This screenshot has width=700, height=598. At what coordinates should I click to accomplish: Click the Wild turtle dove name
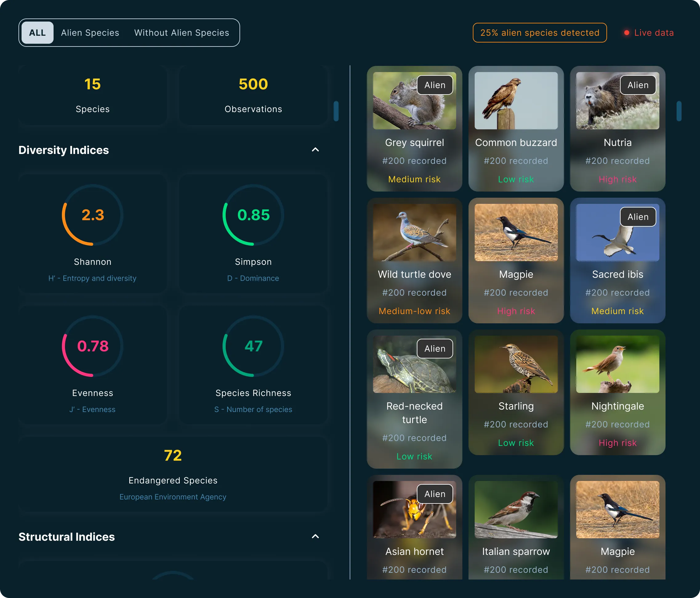coord(415,274)
